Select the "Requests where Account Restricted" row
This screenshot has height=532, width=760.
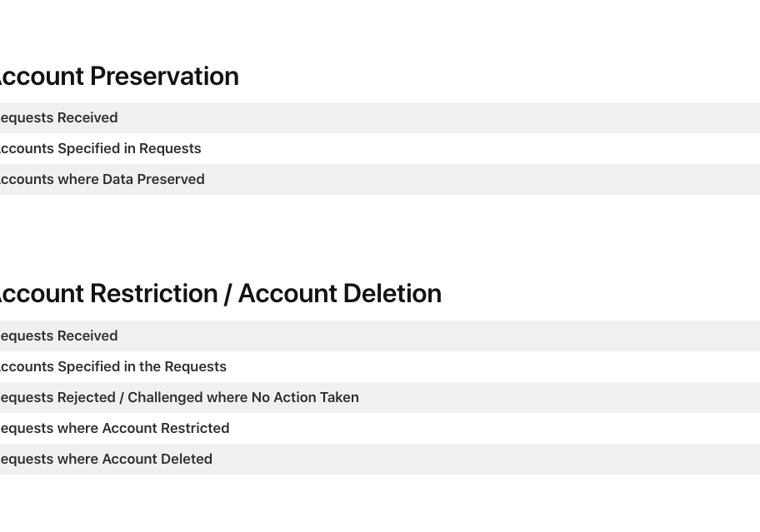(x=113, y=429)
